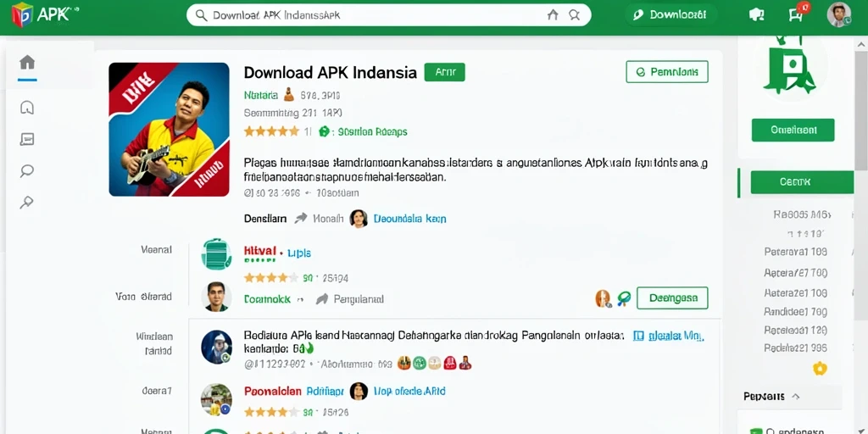This screenshot has width=868, height=434.
Task: Select the Peterara1 108 list entry
Action: click(x=795, y=252)
